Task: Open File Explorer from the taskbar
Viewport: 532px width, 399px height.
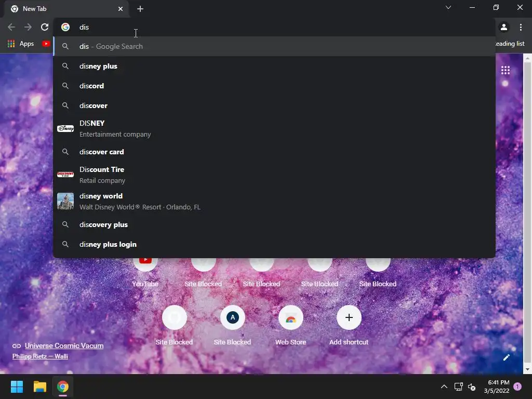Action: pos(39,387)
